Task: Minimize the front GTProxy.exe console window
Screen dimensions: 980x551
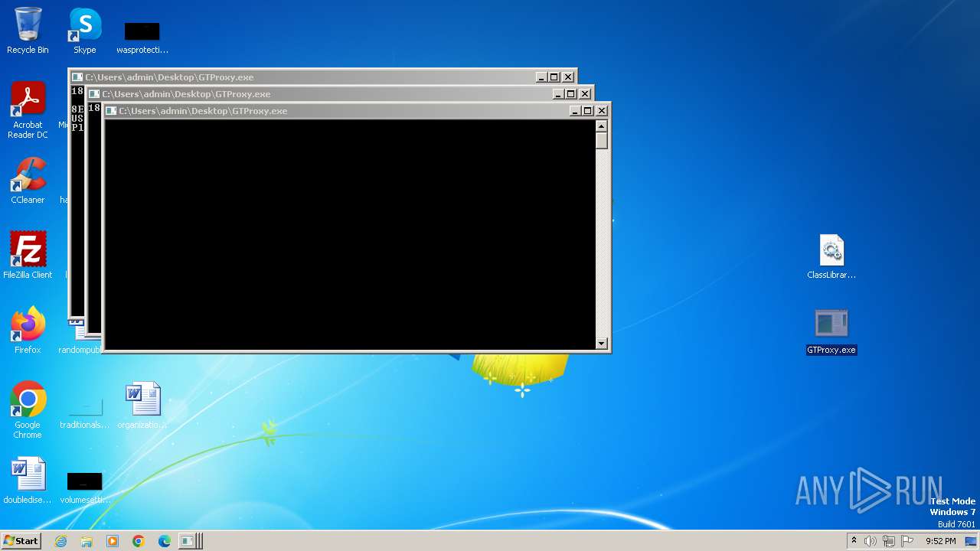Action: pos(575,111)
